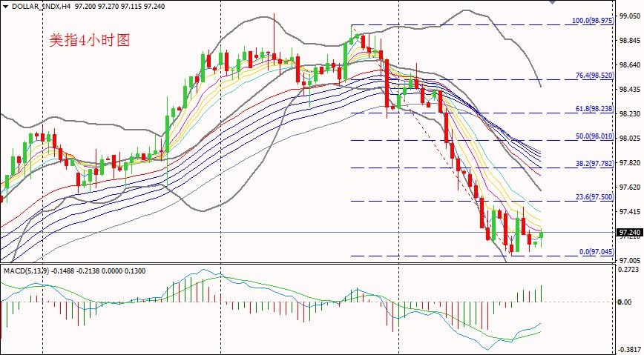Click the last green candle at 97.240
Viewport: 644px width, 355px height.
coord(542,235)
